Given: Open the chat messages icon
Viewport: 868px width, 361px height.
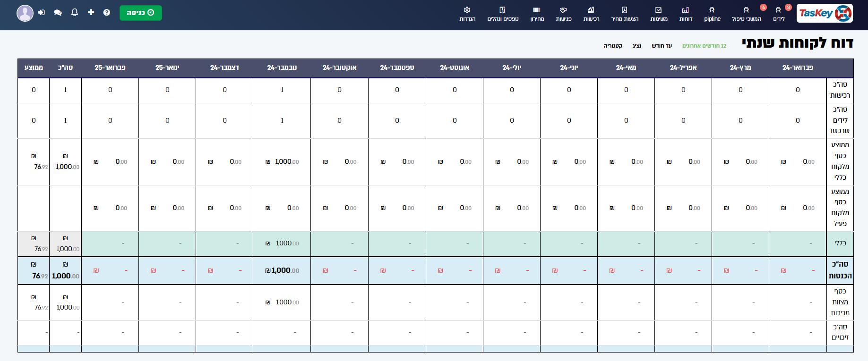Looking at the screenshot, I should coord(58,13).
